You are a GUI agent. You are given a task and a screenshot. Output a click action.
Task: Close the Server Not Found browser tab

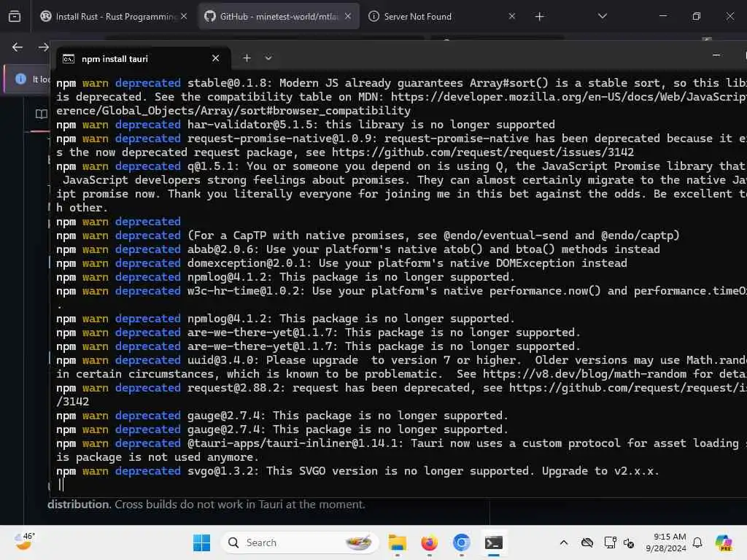click(x=512, y=16)
